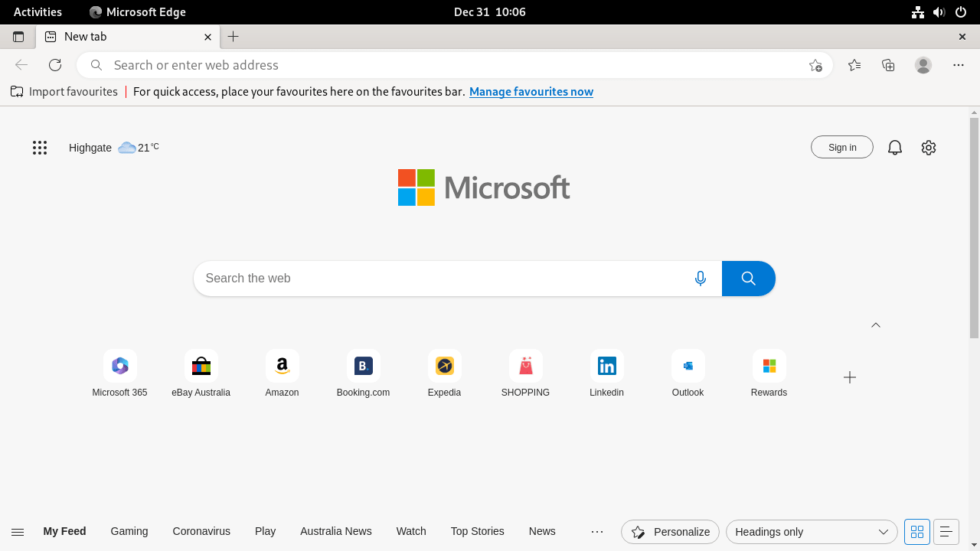Image resolution: width=980 pixels, height=551 pixels.
Task: Expand more feed categories with the ellipsis
Action: (x=596, y=531)
